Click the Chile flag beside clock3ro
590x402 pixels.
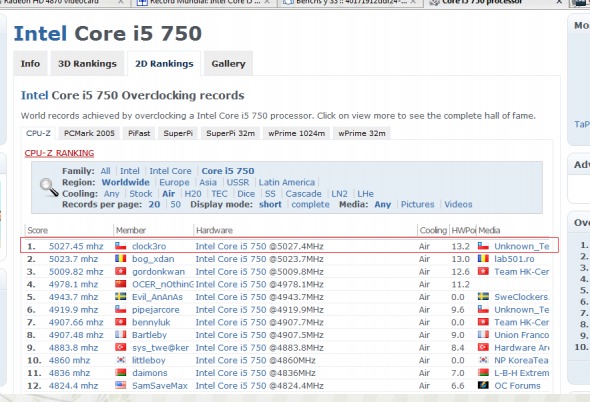pos(120,246)
